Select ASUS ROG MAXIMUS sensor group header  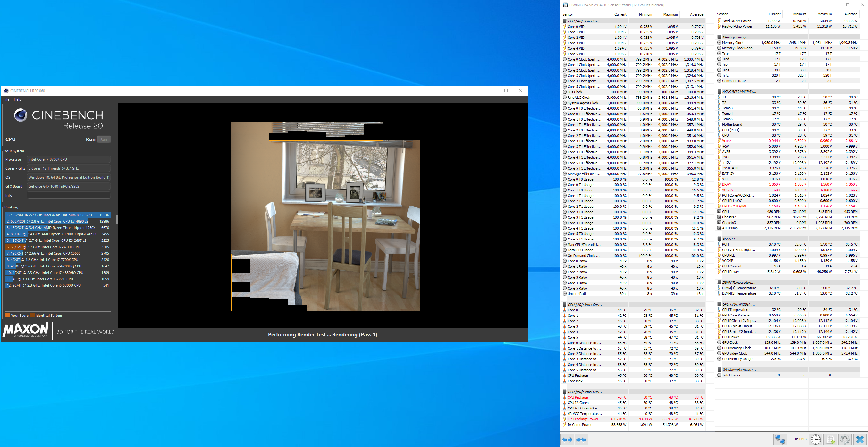tap(738, 92)
